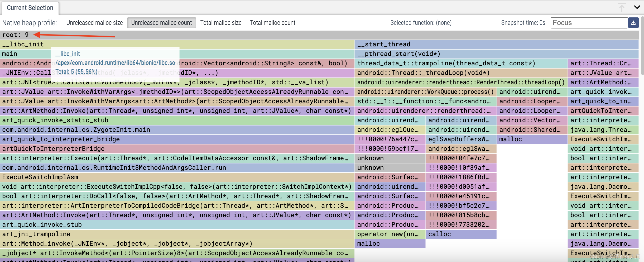Viewport: 644px width, 262px height.
Task: Select the art_quick_invoke_stub frame
Action: tap(177, 225)
